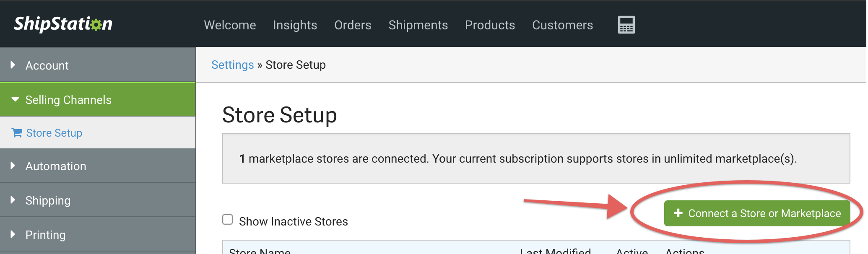The height and width of the screenshot is (254, 868).
Task: Open the Products tab
Action: point(490,25)
